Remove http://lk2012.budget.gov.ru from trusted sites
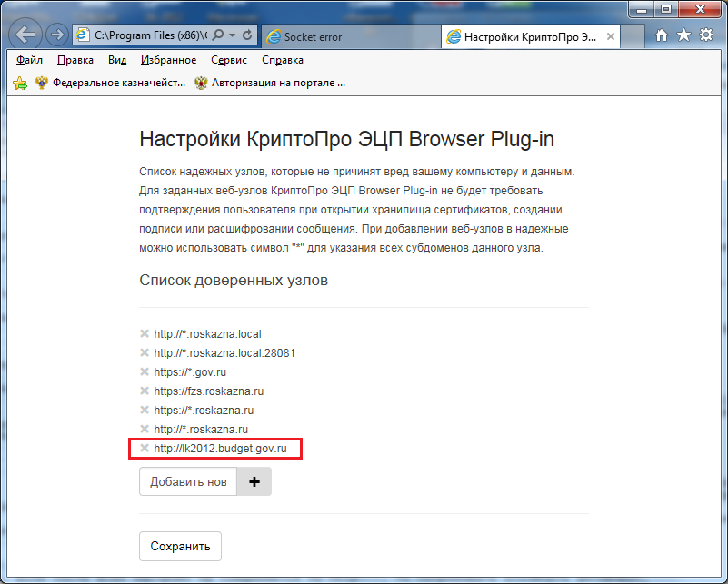Viewport: 728px width, 584px height. [x=145, y=448]
